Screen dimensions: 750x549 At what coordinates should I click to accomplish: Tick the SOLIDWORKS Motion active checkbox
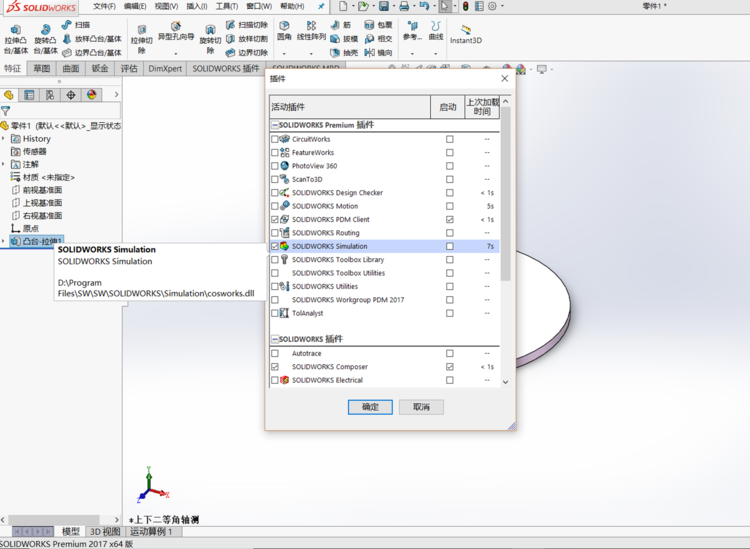[x=275, y=206]
